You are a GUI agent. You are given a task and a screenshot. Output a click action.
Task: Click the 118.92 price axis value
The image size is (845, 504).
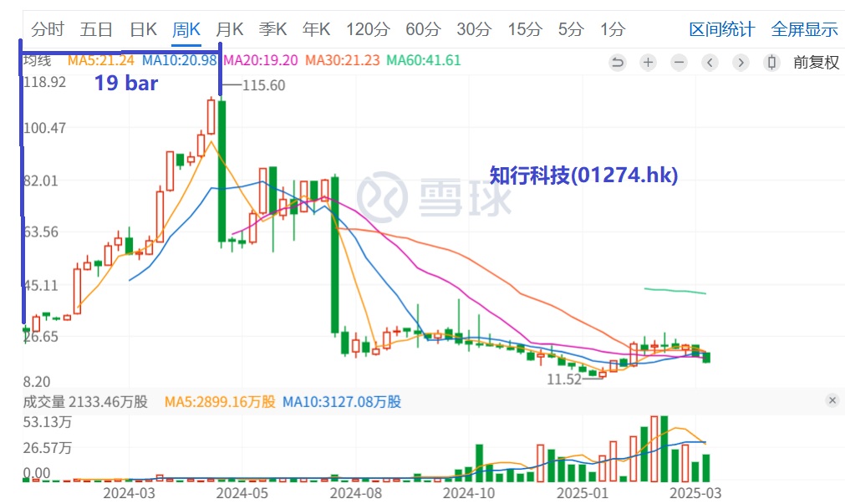coord(45,82)
